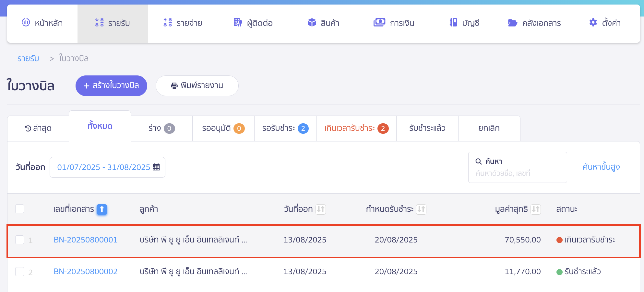
Task: Open document link BN-20250800001
Action: click(85, 240)
